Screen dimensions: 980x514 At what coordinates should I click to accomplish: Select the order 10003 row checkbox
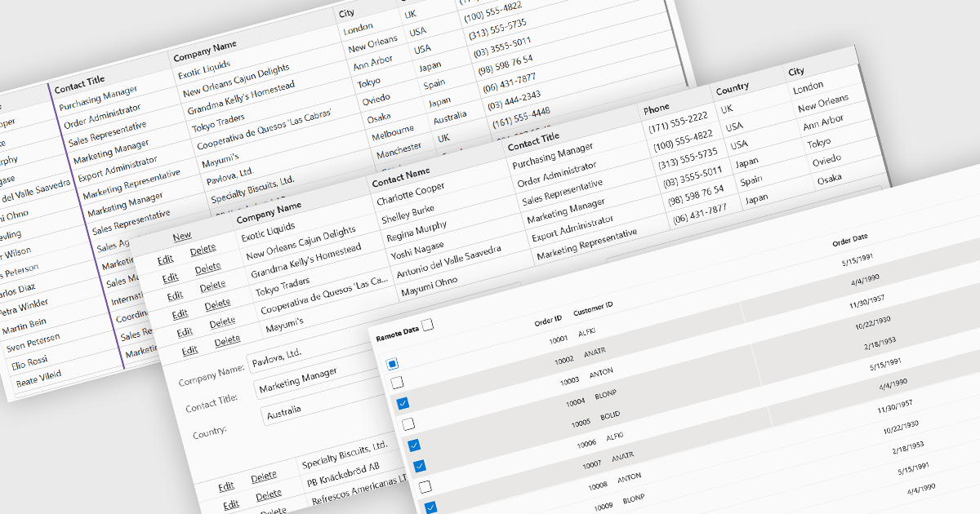408,423
